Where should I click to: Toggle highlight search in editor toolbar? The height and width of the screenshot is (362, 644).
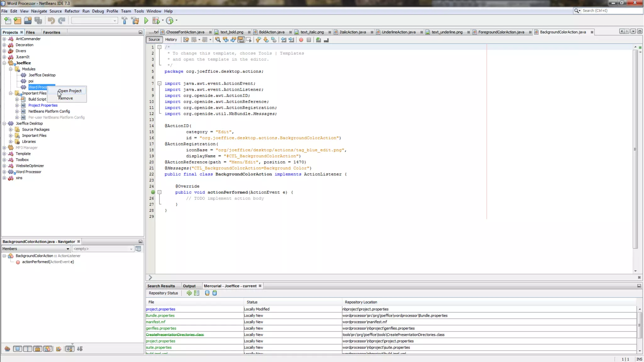tap(241, 40)
